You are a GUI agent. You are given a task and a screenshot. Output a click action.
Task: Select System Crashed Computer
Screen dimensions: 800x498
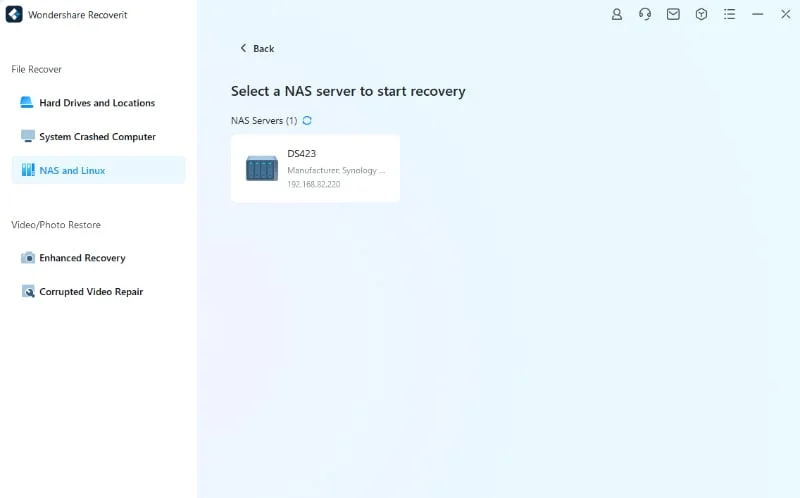98,136
